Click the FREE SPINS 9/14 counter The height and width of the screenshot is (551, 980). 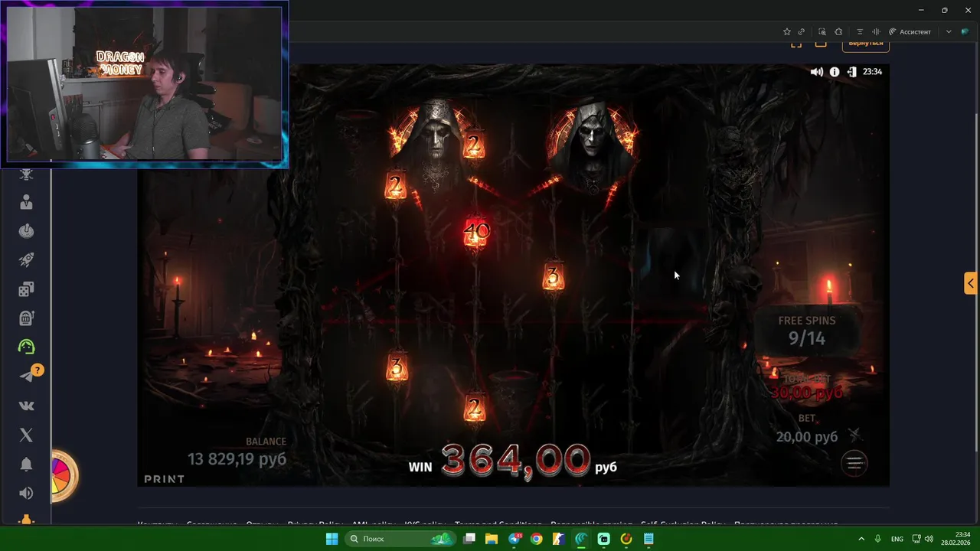[807, 331]
